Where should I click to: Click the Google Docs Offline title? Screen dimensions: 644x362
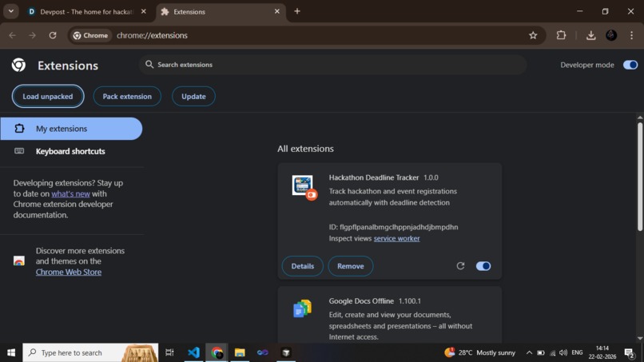pyautogui.click(x=361, y=300)
